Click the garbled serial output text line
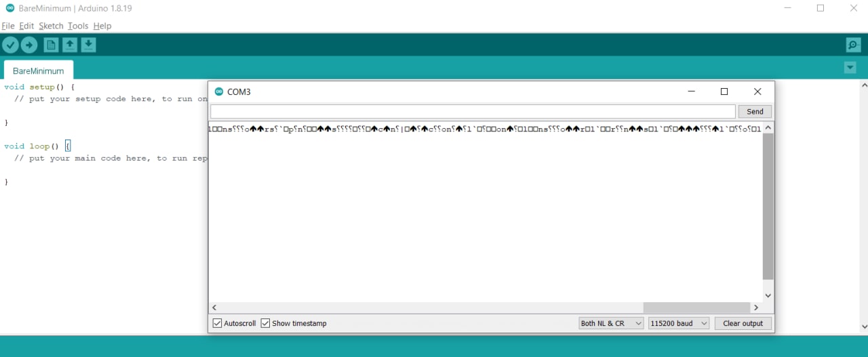 485,128
